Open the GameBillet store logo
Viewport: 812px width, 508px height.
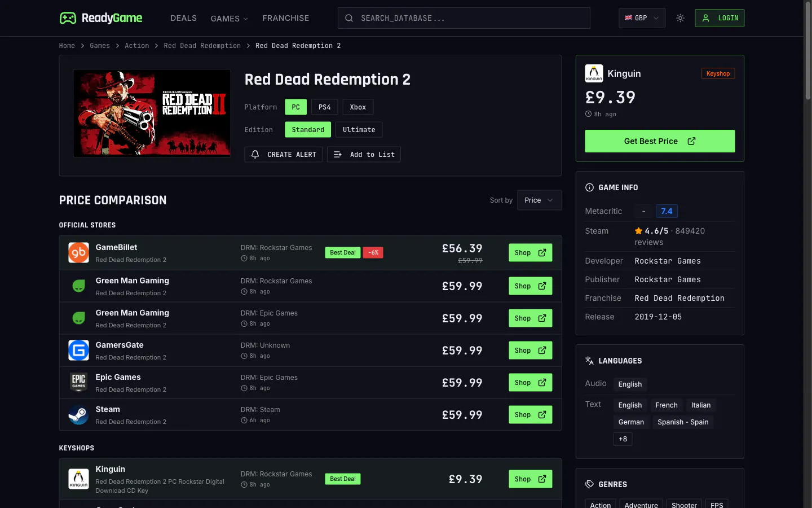78,253
